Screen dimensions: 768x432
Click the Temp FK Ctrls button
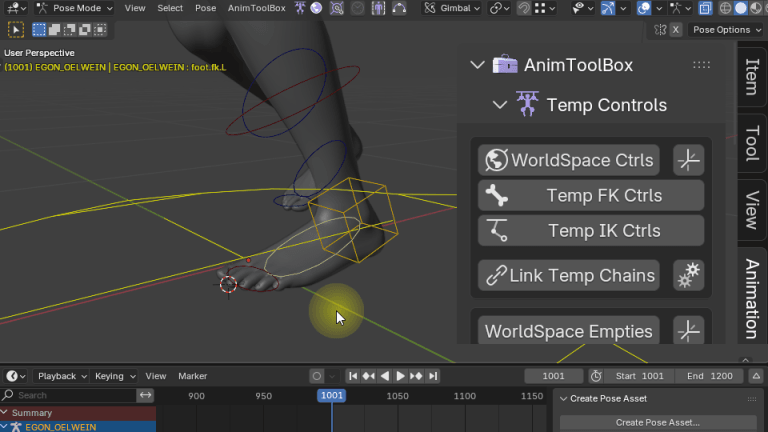tap(590, 195)
